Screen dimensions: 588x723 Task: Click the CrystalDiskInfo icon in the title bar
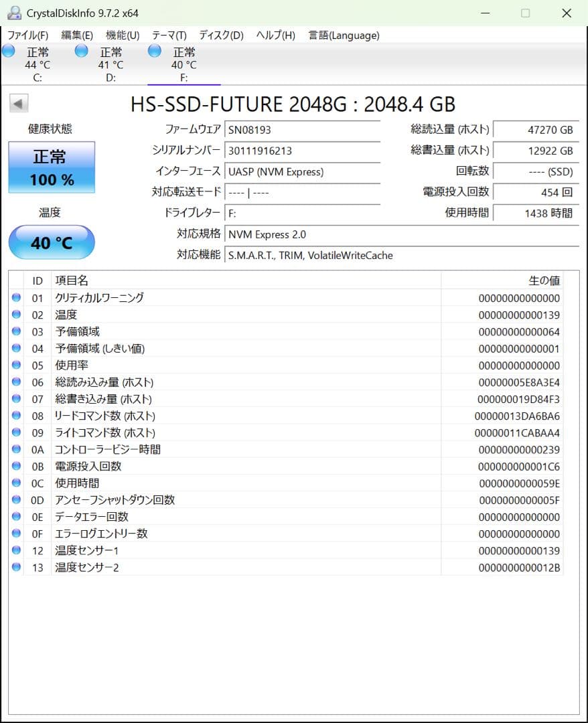(15, 12)
